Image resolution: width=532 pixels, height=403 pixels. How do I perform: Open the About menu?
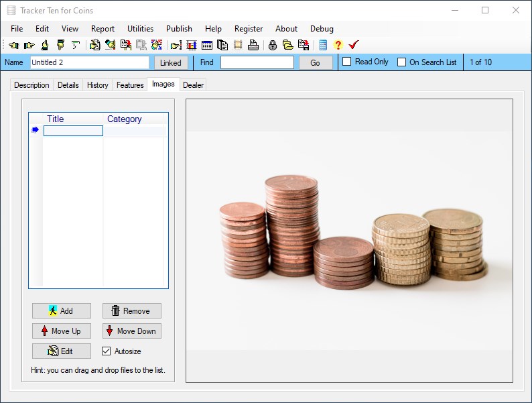click(x=286, y=29)
